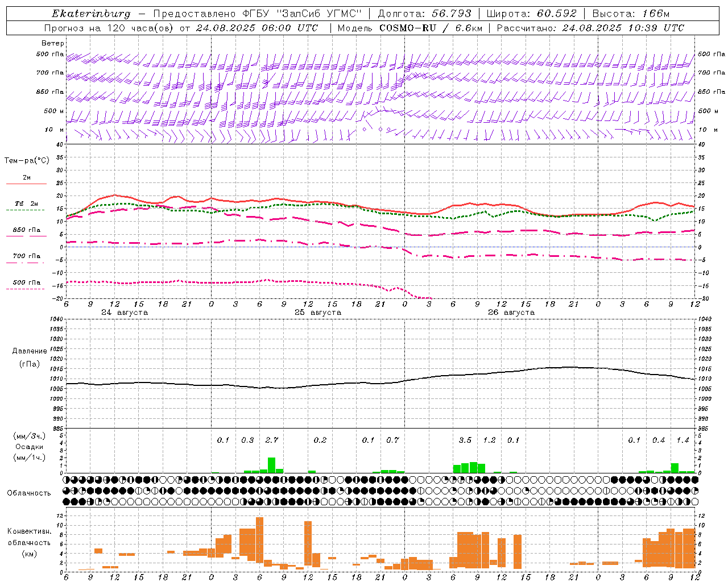Select the model name "COSMO-RU / 6.6км"
The image size is (728, 582).
431,28
